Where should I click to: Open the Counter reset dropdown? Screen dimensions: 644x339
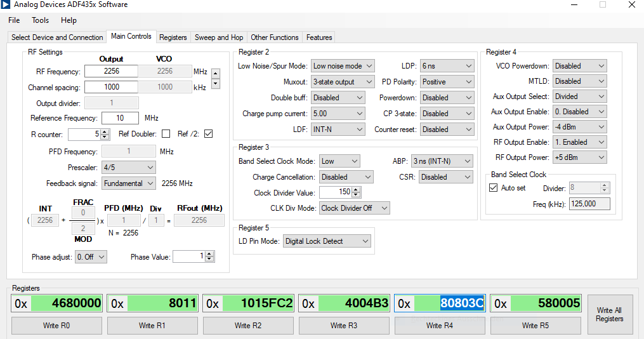pyautogui.click(x=447, y=130)
